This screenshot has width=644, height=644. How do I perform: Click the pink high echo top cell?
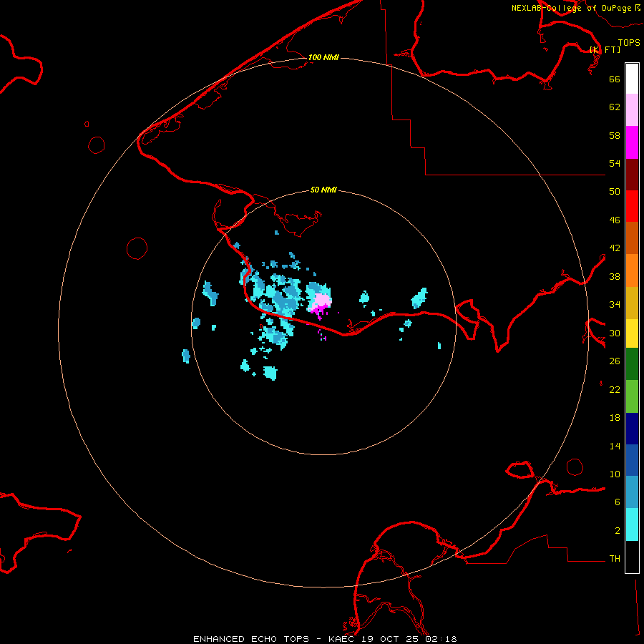tap(321, 301)
